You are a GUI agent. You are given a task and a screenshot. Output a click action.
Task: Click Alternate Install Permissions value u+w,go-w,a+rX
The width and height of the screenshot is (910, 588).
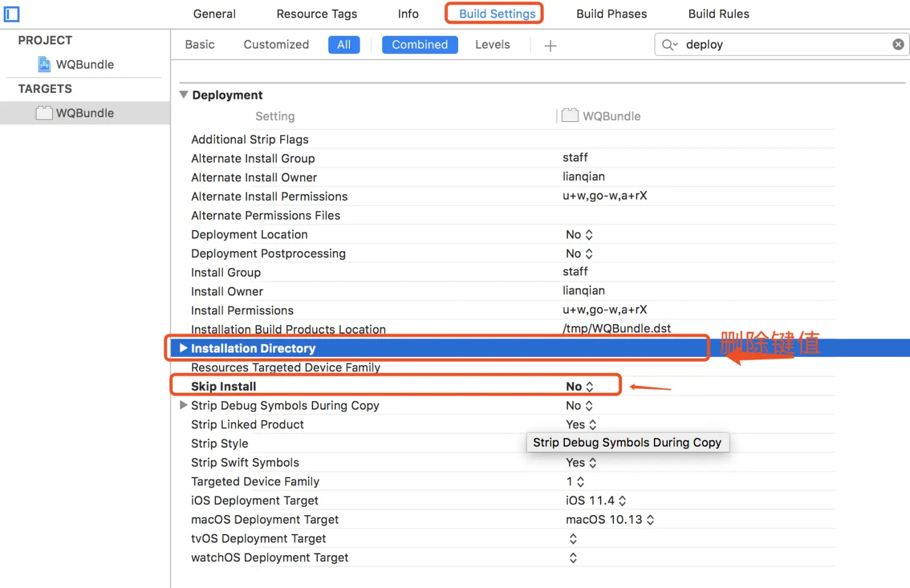[604, 195]
